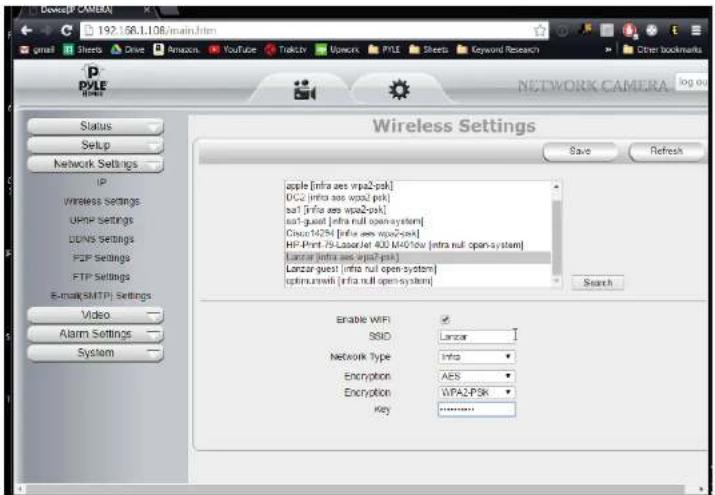The image size is (715, 495).
Task: Open the P2P Settings page
Action: 101,258
